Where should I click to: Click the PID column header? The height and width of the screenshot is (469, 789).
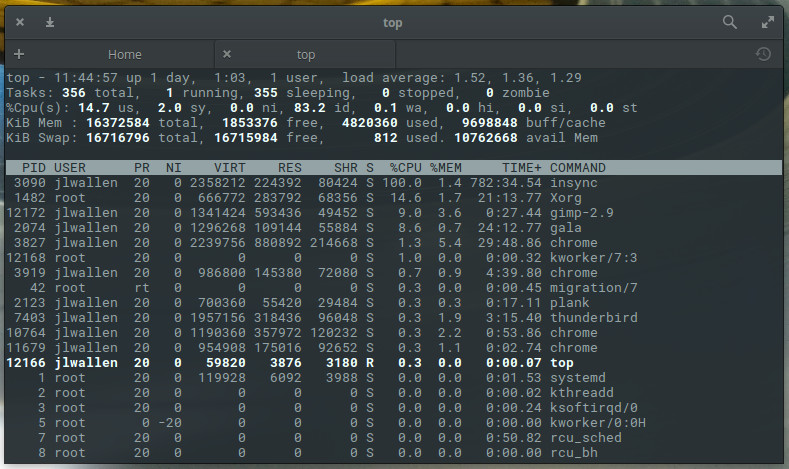point(33,167)
